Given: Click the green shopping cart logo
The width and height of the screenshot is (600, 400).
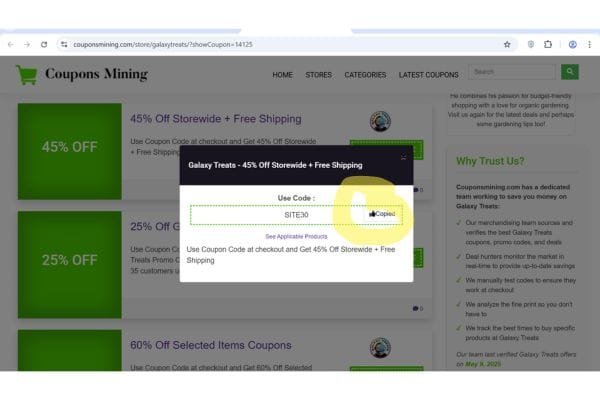Looking at the screenshot, I should click(x=26, y=74).
